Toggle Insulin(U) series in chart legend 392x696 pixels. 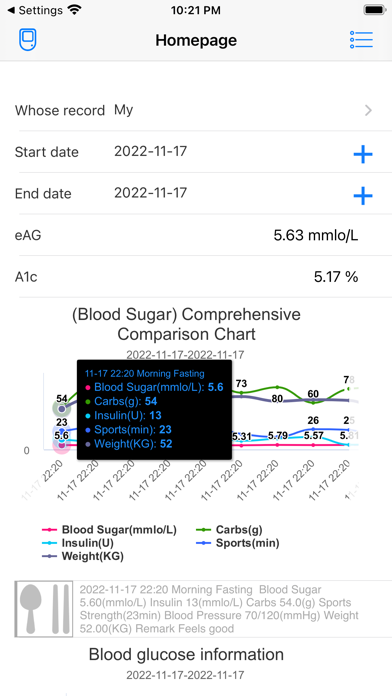coord(78,543)
